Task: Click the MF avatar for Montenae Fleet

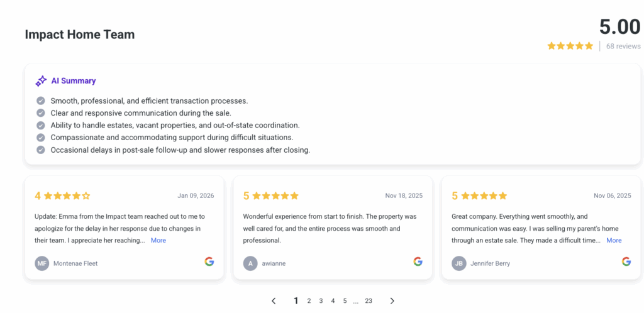Action: click(42, 263)
